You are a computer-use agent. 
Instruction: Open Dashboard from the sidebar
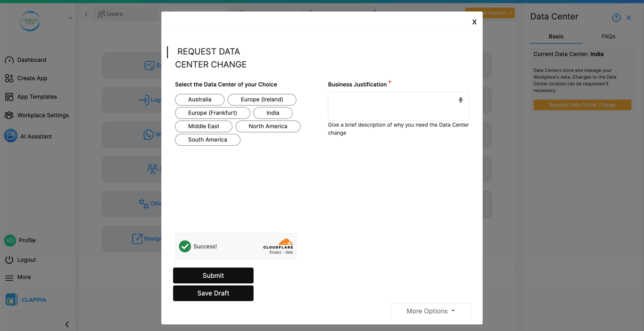click(x=32, y=60)
